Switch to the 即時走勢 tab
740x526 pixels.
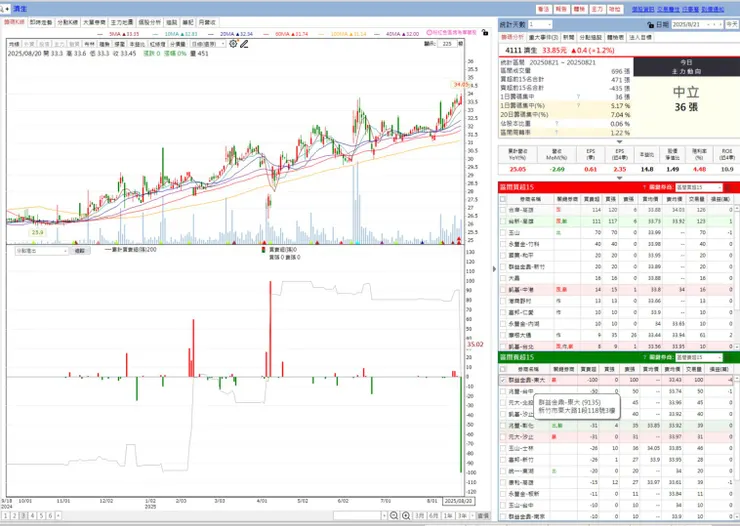(x=41, y=22)
